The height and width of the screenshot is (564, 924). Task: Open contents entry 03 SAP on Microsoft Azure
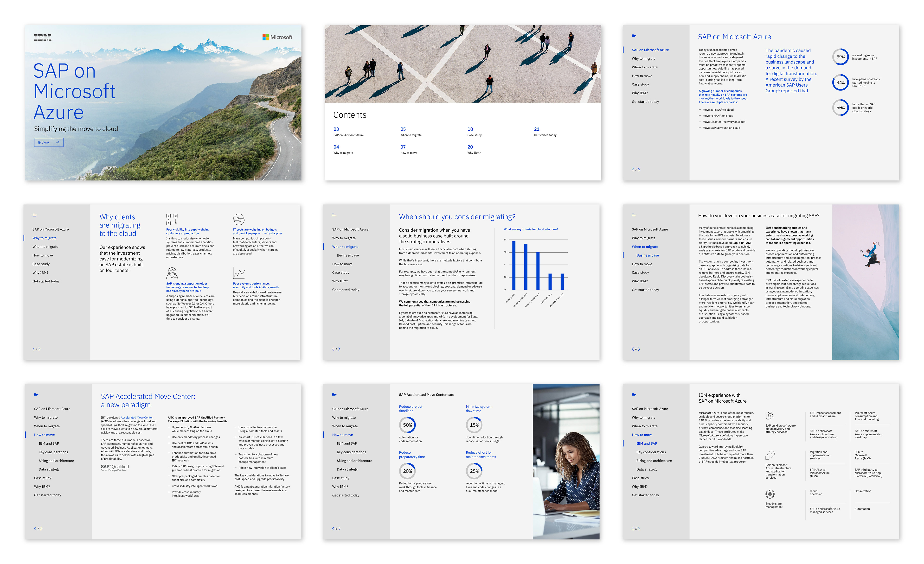(348, 132)
